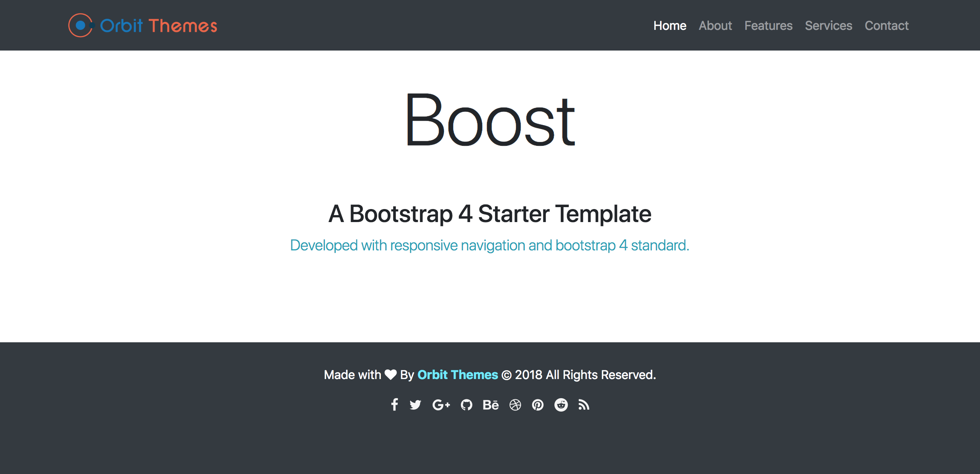This screenshot has height=474, width=980.
Task: Select the Home nav item
Action: 670,26
